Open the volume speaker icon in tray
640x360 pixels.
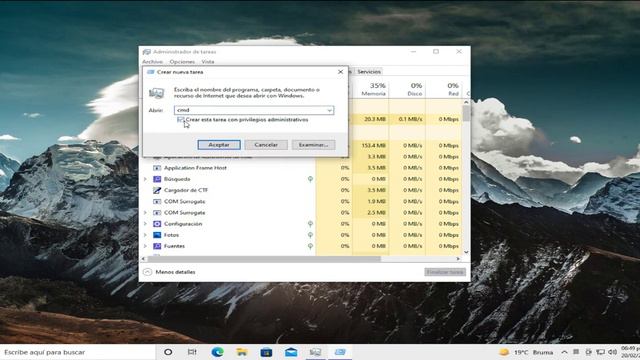612,352
